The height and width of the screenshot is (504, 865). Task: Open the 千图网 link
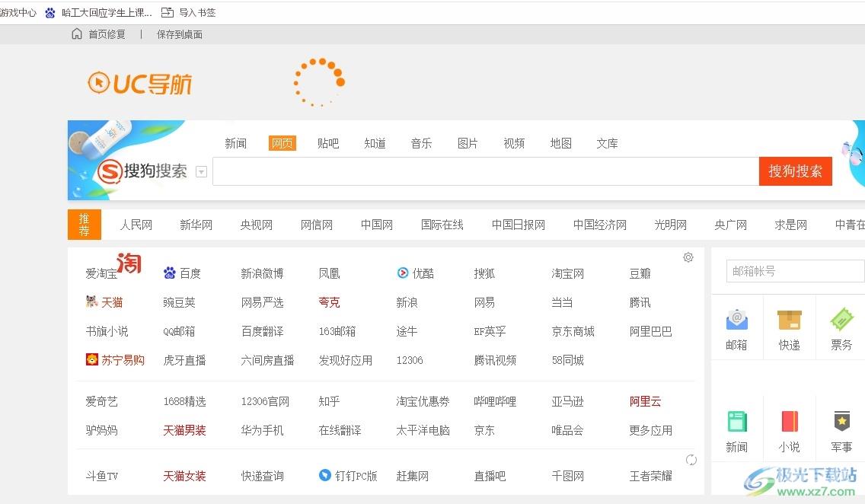[x=568, y=476]
